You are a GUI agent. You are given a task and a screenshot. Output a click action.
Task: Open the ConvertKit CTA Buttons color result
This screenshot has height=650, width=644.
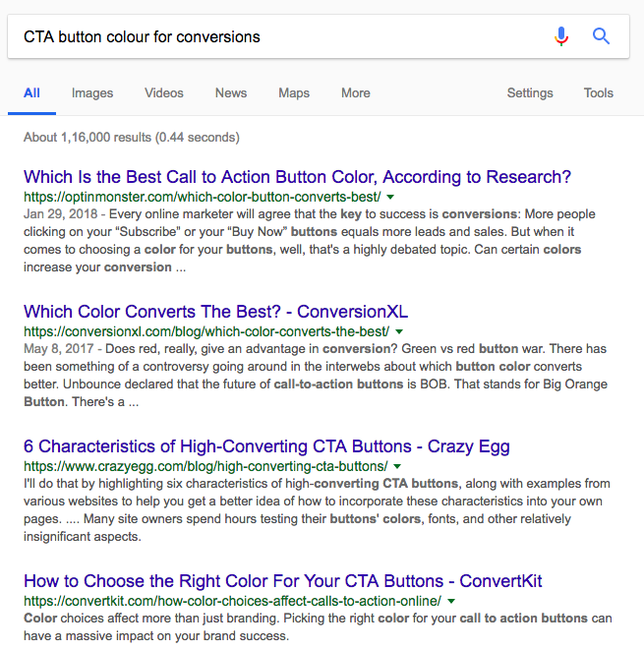tap(283, 581)
